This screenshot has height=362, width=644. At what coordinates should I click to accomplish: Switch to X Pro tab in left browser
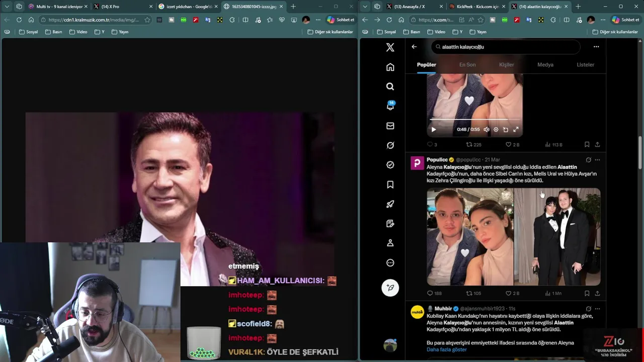pyautogui.click(x=122, y=7)
